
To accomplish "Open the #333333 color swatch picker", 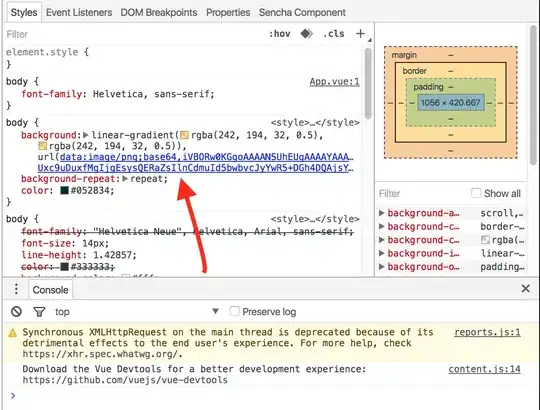I will (x=65, y=267).
